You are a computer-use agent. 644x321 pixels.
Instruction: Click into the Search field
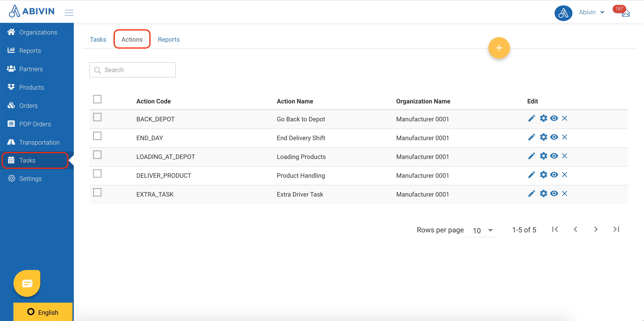coord(133,70)
